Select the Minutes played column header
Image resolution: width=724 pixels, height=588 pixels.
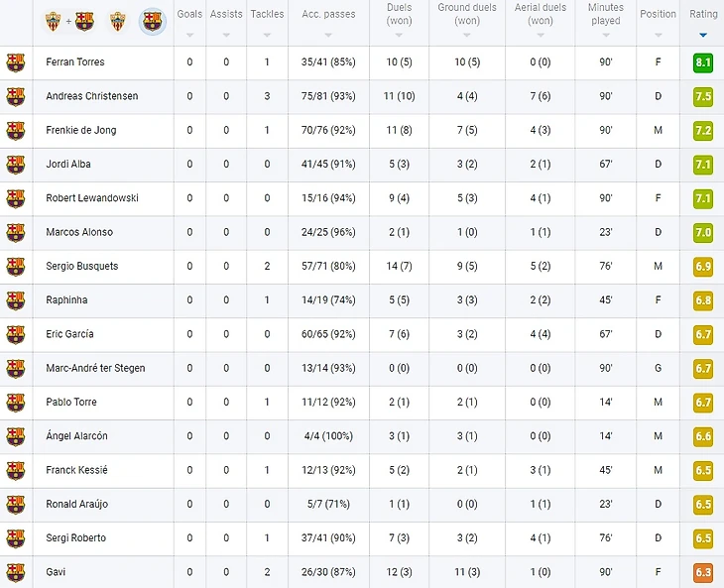[605, 15]
